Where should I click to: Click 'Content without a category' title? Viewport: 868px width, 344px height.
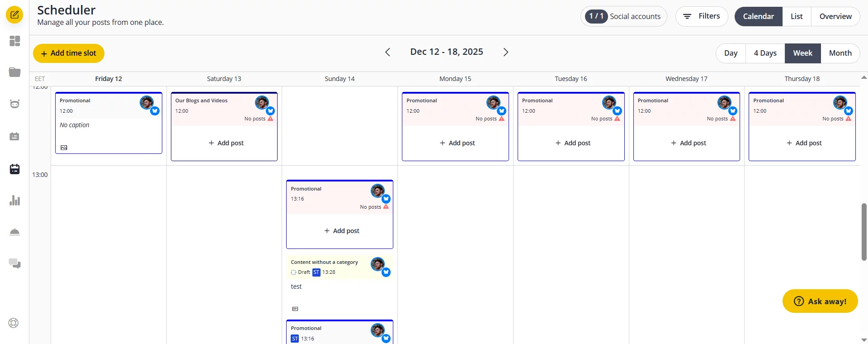(324, 262)
